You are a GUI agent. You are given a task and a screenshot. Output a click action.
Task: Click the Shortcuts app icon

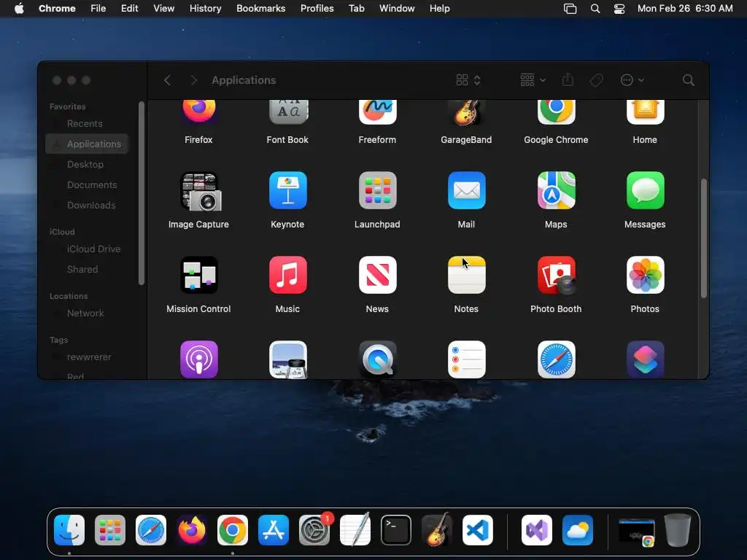coord(645,359)
